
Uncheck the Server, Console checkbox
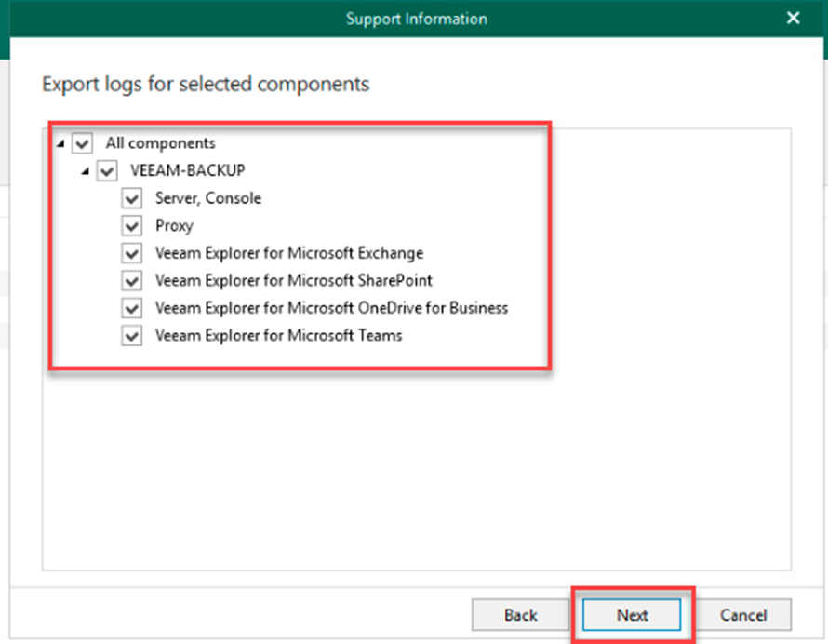click(x=132, y=198)
